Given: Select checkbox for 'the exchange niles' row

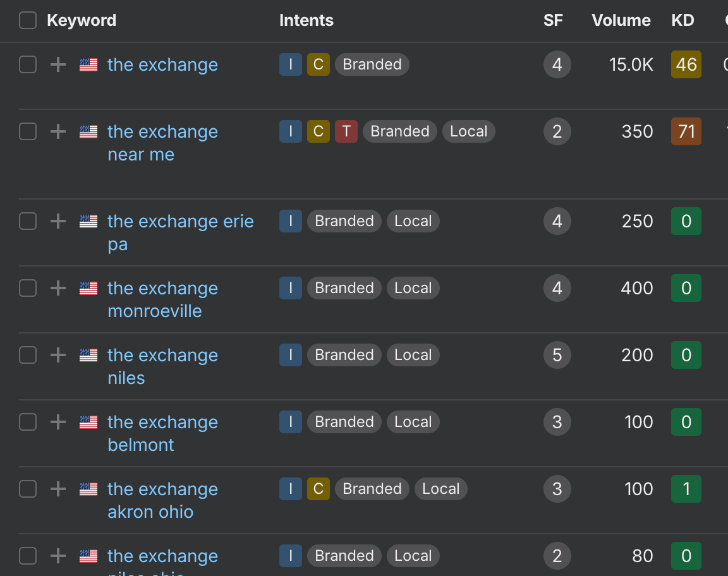Looking at the screenshot, I should tap(28, 355).
